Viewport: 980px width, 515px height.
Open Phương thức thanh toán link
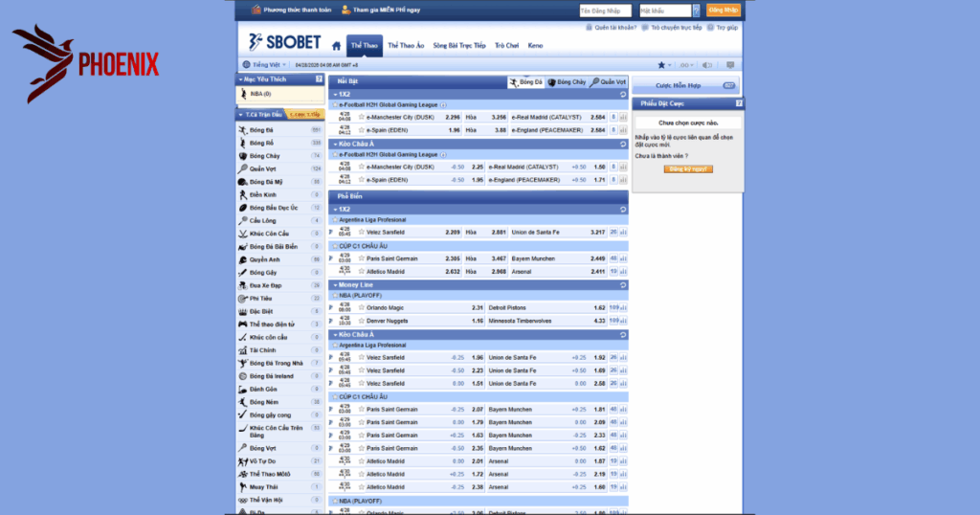[291, 10]
